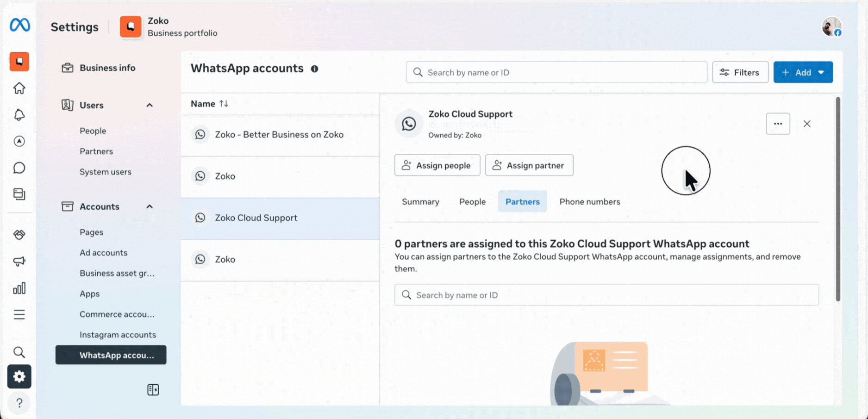The height and width of the screenshot is (419, 868).
Task: Collapse the sidebar with panel toggle icon
Action: (153, 390)
